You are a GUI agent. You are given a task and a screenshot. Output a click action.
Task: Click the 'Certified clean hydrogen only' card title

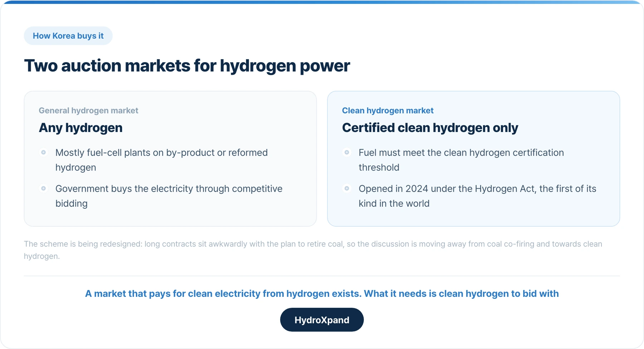pos(430,128)
